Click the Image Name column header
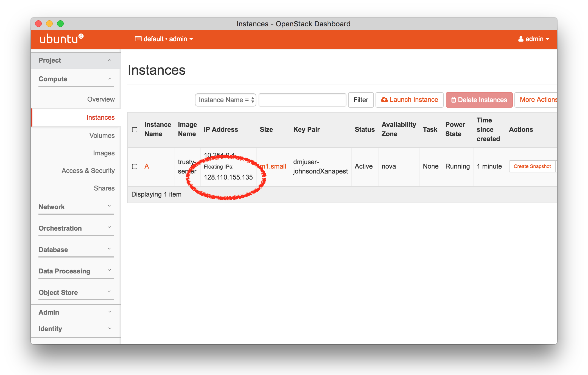Image resolution: width=588 pixels, height=375 pixels. [187, 129]
